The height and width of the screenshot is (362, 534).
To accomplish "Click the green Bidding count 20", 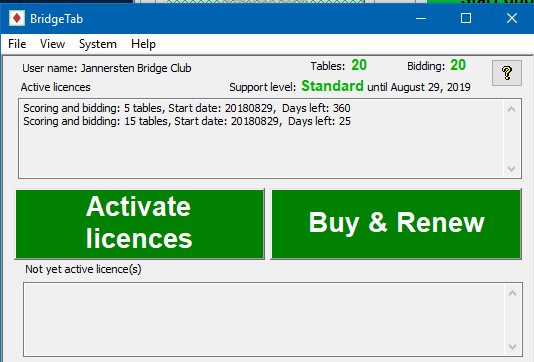I will [x=458, y=65].
